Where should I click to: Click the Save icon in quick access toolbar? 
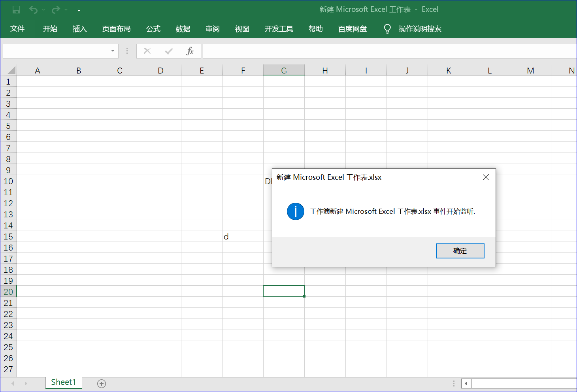click(x=16, y=10)
